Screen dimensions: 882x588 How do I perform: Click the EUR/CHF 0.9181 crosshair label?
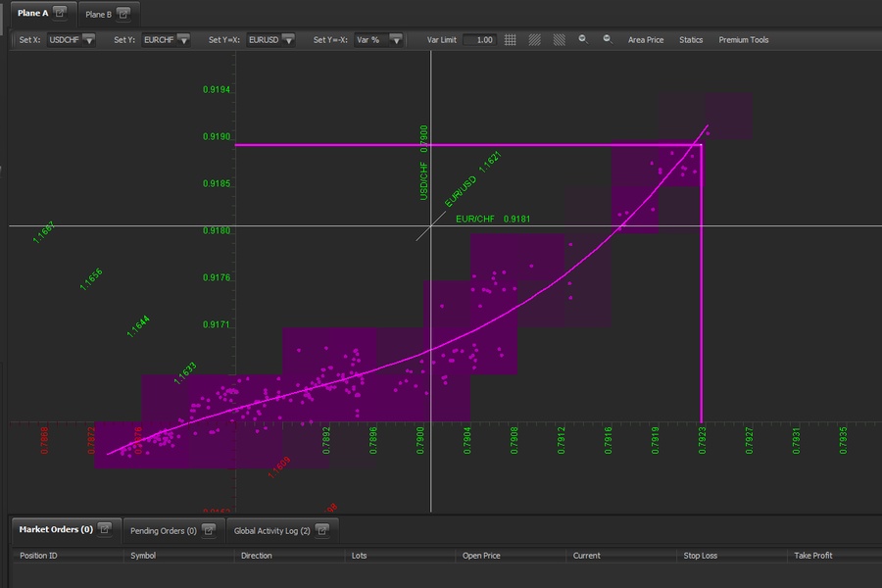(x=493, y=219)
